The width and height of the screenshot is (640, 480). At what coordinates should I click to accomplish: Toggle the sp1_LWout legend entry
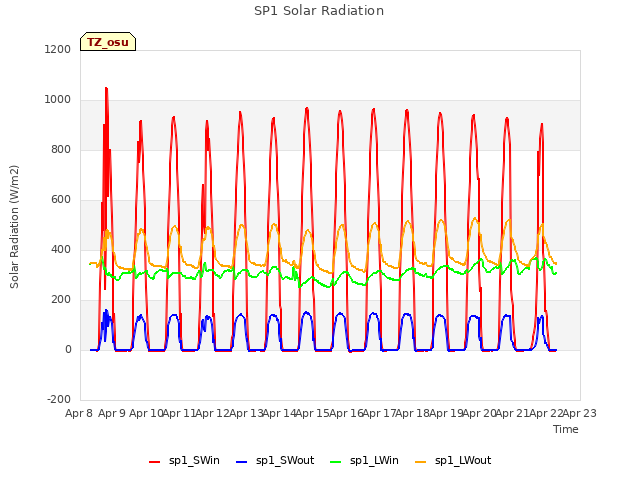pos(453,461)
